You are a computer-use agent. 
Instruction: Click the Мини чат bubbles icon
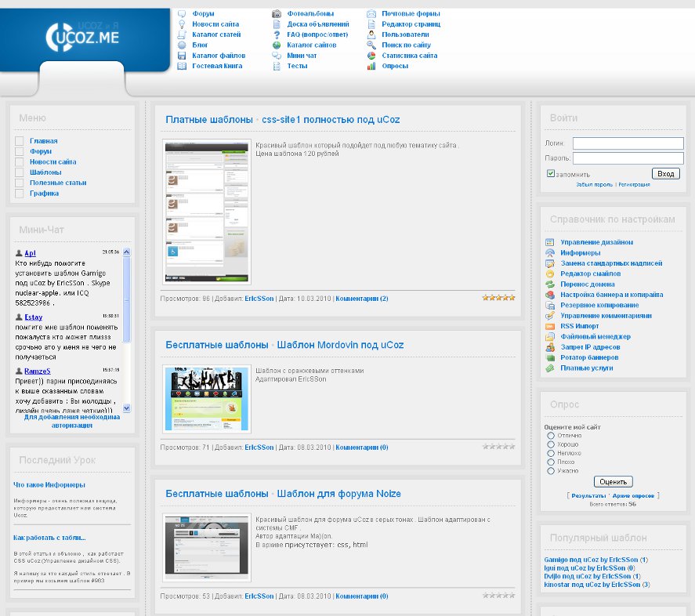tap(277, 56)
